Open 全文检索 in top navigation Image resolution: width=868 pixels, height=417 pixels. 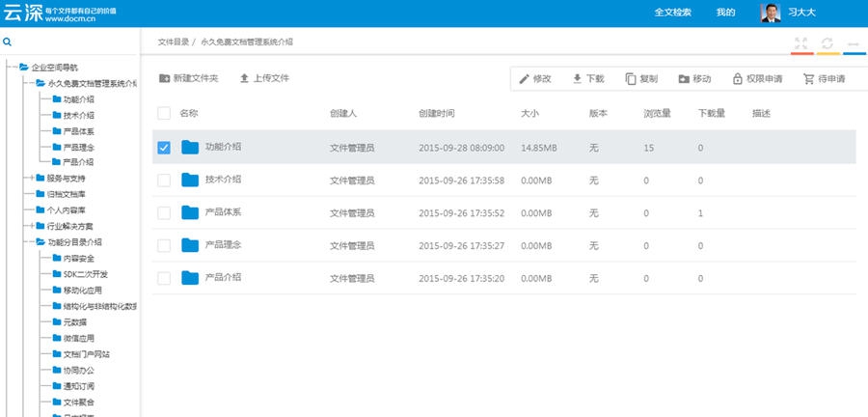[x=672, y=13]
